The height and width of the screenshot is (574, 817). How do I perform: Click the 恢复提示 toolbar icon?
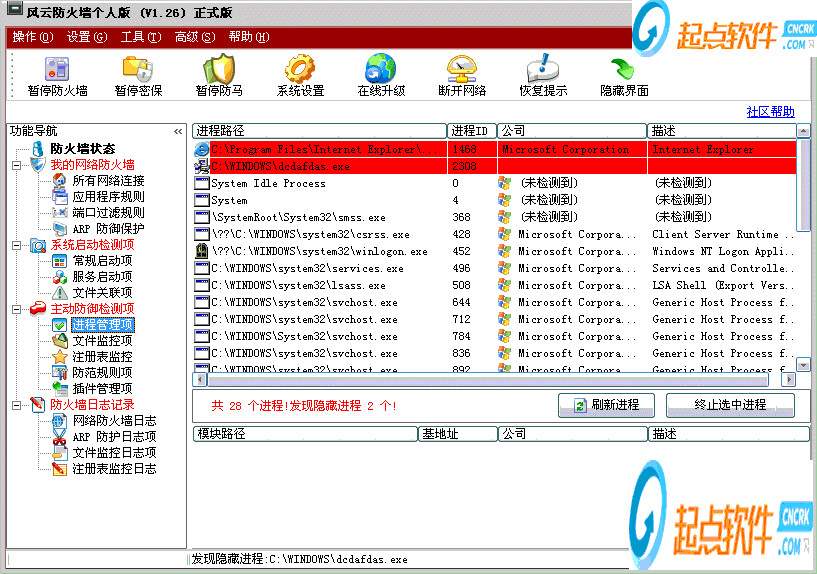543,68
